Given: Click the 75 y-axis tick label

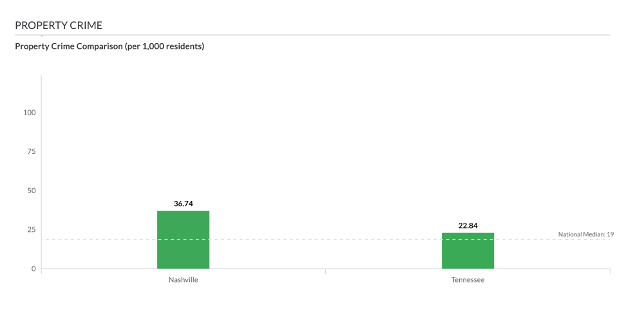Looking at the screenshot, I should (x=32, y=152).
